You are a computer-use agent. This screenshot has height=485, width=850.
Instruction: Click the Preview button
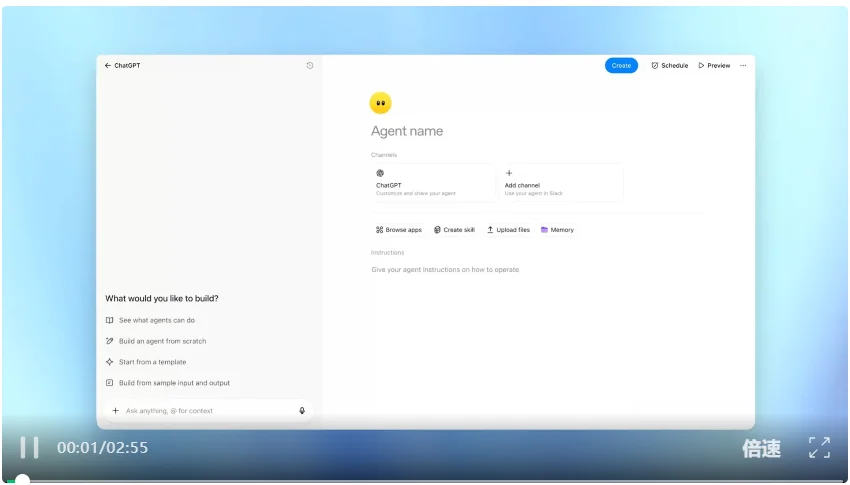pos(714,66)
